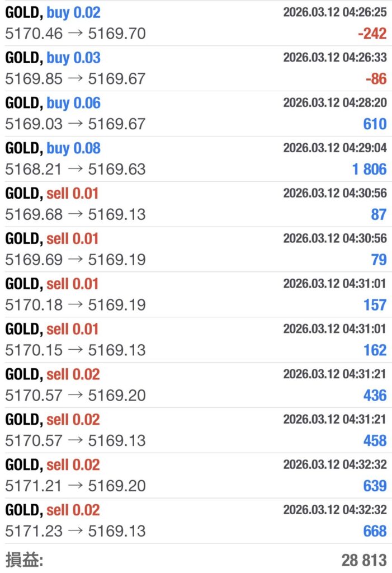Select the 04:29:04 timestamp
The height and width of the screenshot is (573, 392).
point(334,148)
